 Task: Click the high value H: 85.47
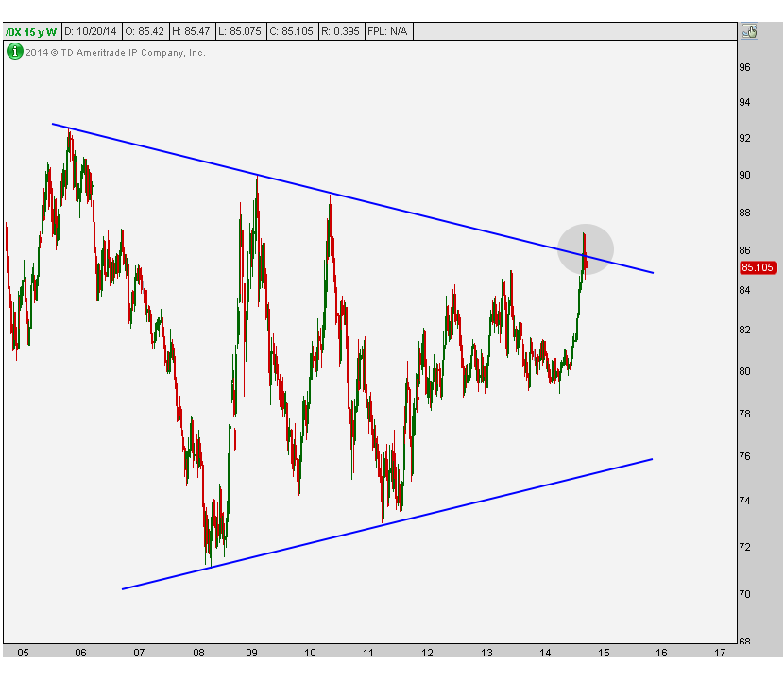(192, 31)
